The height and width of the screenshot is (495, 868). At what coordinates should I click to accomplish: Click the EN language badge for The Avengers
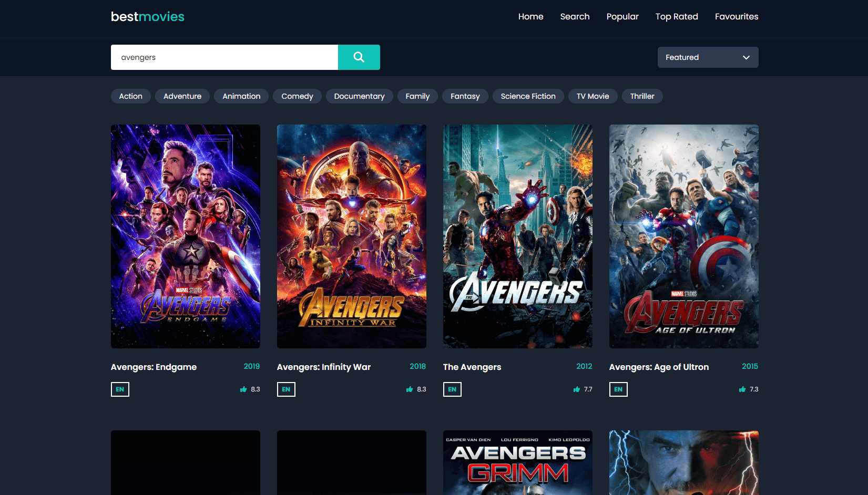[x=452, y=389]
